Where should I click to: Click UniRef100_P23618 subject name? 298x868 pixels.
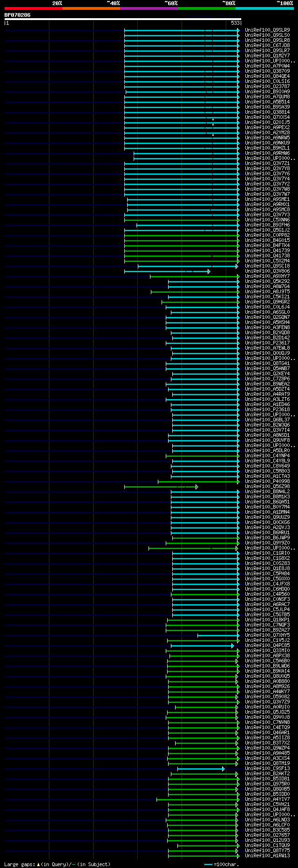coord(267,410)
